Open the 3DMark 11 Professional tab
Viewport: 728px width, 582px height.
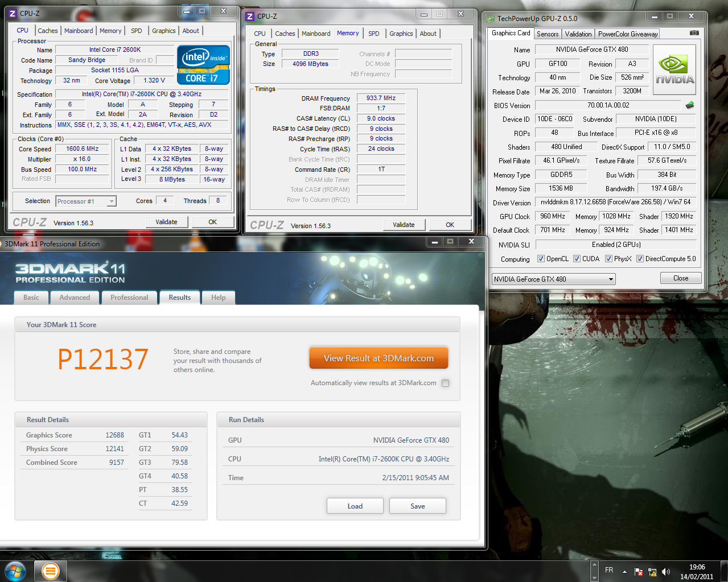[129, 298]
